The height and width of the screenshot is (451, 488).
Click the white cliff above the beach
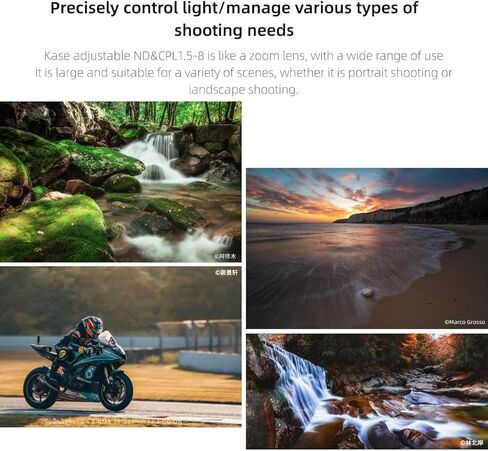tap(383, 214)
